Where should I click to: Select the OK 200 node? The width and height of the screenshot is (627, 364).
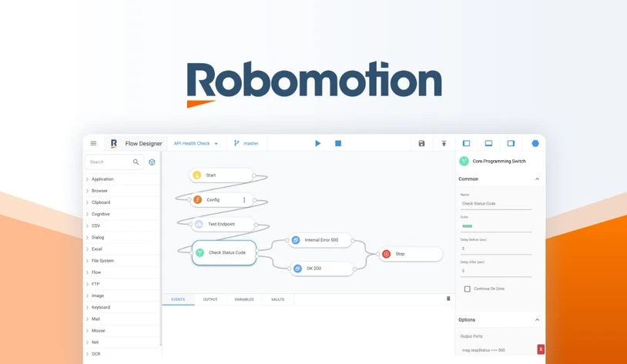click(x=322, y=269)
